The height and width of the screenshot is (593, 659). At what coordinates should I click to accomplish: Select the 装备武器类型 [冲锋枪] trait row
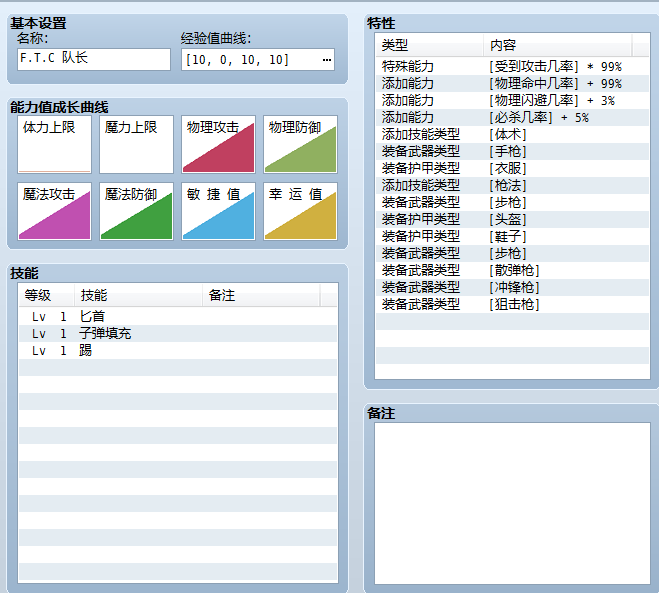coord(512,287)
